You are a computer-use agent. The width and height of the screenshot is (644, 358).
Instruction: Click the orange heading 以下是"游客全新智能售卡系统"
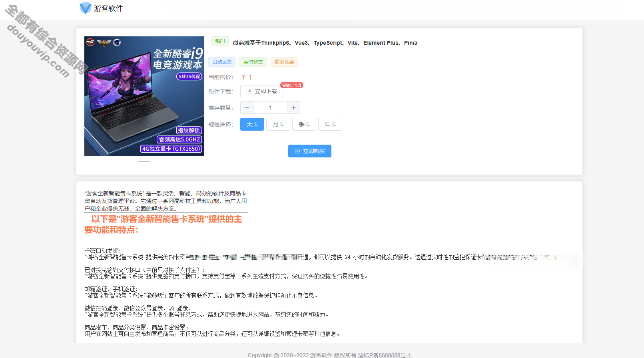click(x=163, y=224)
